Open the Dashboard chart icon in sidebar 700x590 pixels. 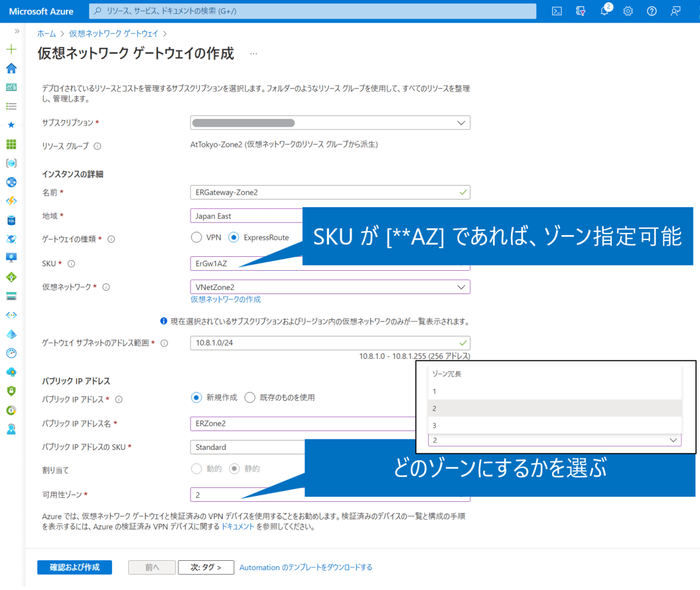[11, 88]
